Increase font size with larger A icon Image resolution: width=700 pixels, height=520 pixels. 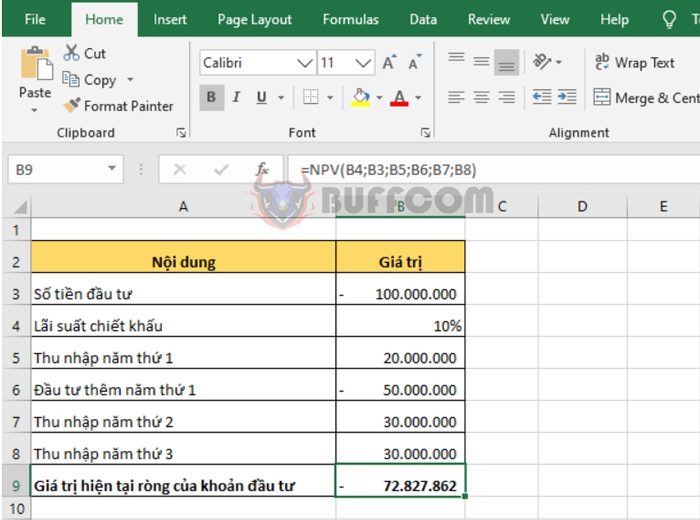pos(389,63)
